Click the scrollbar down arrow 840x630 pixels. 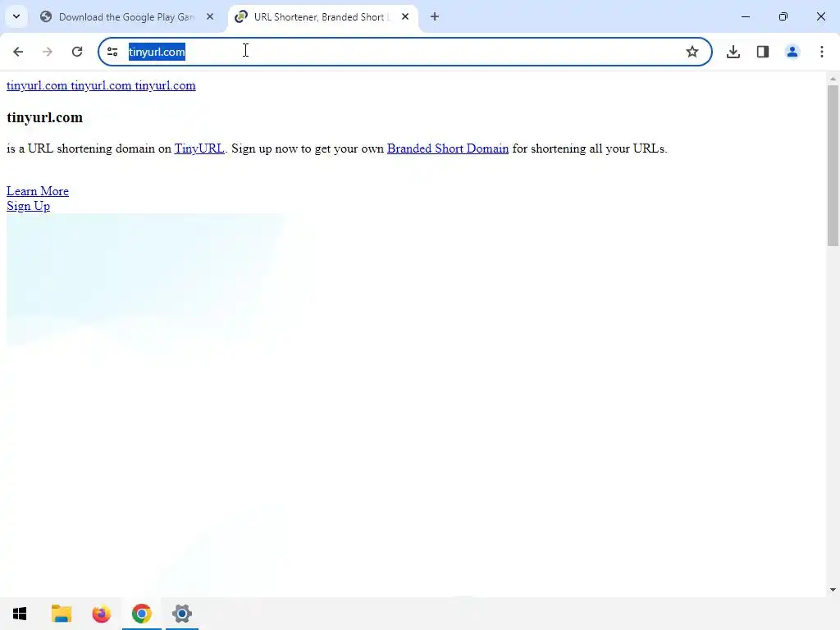pyautogui.click(x=833, y=590)
